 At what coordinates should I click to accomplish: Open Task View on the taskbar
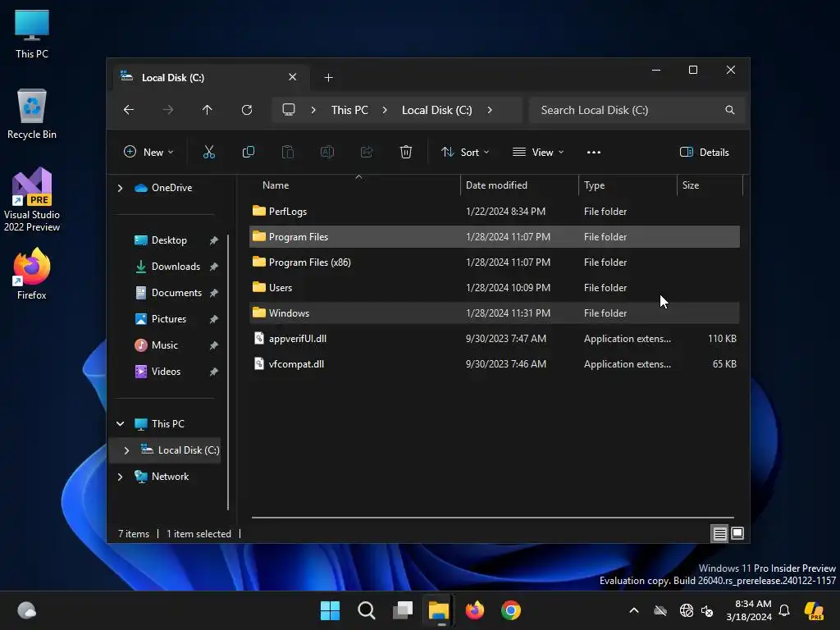(403, 610)
